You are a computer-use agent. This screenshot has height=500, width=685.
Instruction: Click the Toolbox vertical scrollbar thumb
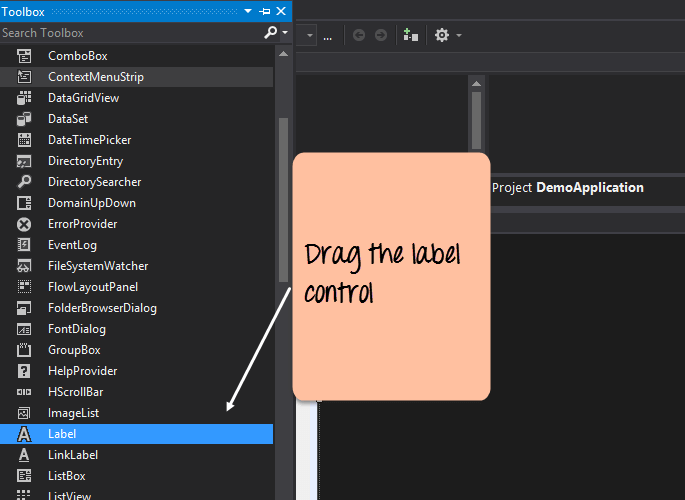[283, 200]
